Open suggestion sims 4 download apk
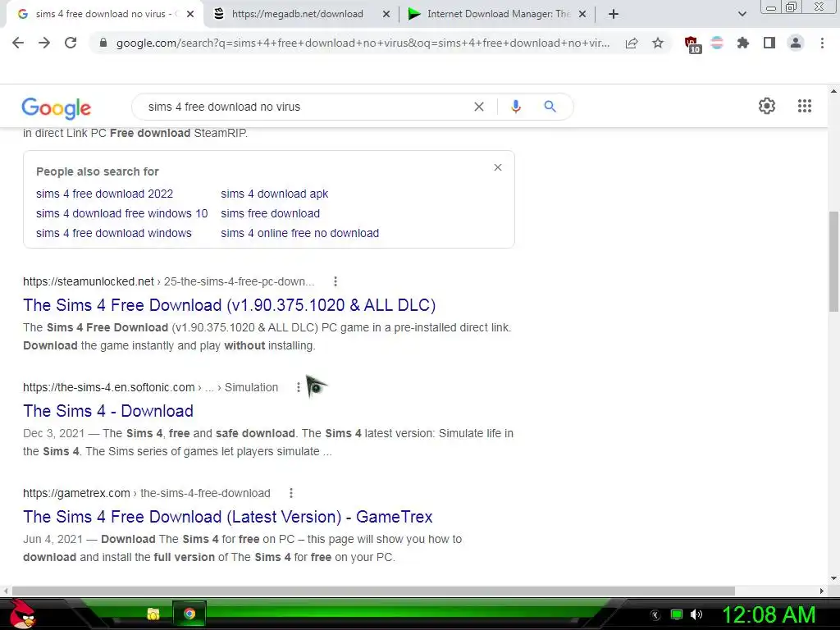This screenshot has width=840, height=630. point(274,194)
